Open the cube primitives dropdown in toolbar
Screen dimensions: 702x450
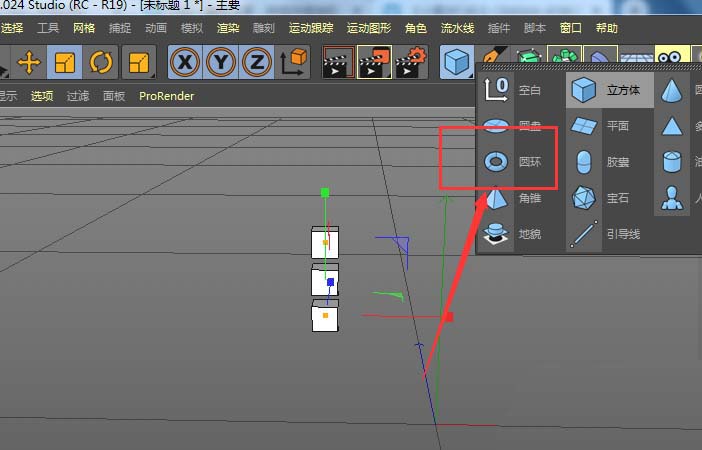(458, 63)
